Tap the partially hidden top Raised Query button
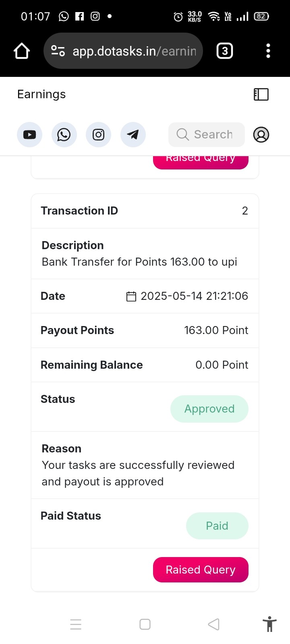This screenshot has width=290, height=644. pos(201,162)
